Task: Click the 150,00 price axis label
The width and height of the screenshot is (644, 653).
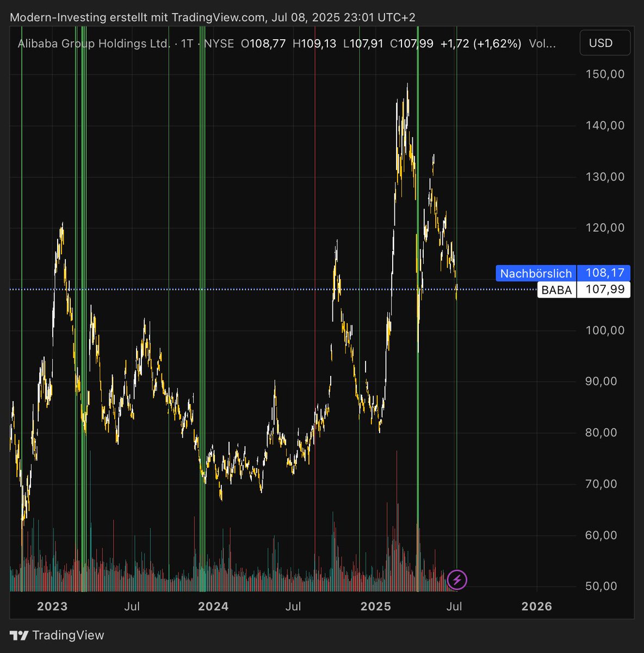Action: point(604,74)
